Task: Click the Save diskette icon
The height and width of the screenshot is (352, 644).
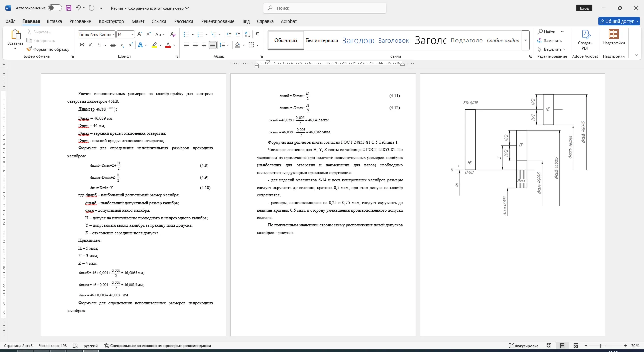Action: click(69, 8)
